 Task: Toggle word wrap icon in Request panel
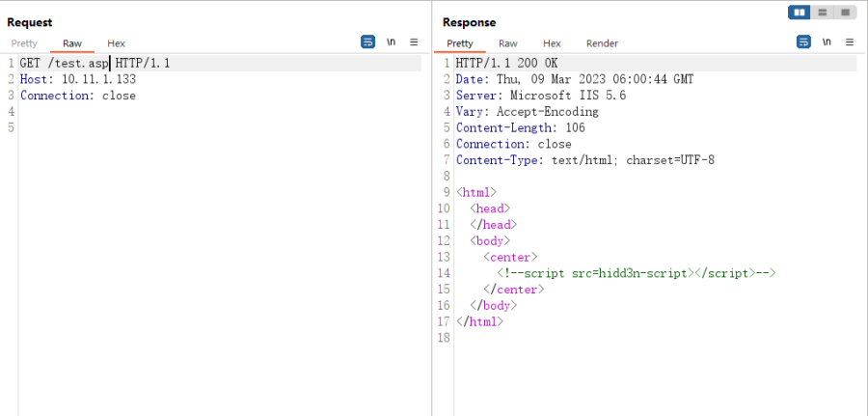pyautogui.click(x=368, y=42)
